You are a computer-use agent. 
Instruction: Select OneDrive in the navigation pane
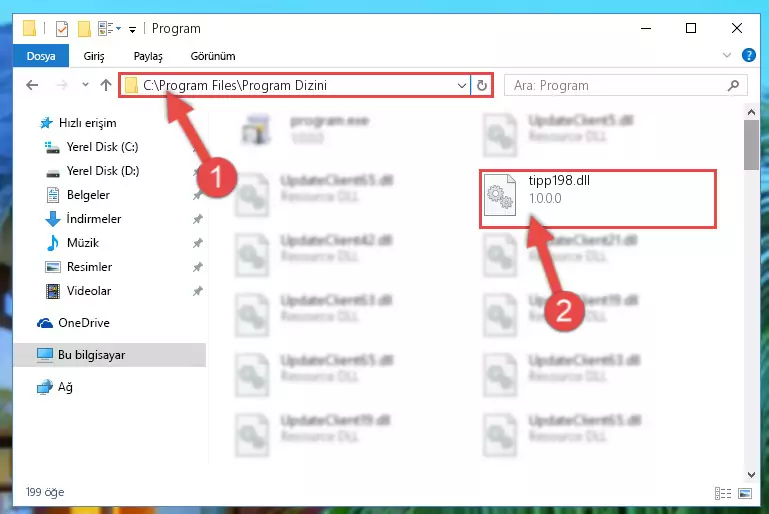pyautogui.click(x=83, y=323)
